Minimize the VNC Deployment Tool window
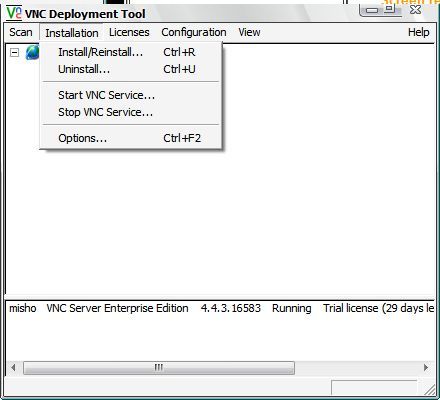440x400 pixels. click(x=372, y=10)
